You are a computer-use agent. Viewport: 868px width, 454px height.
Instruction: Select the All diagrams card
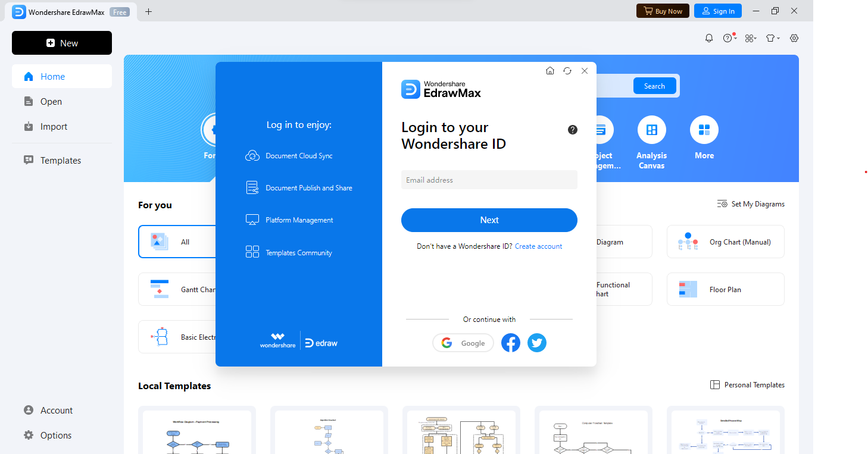coord(177,242)
